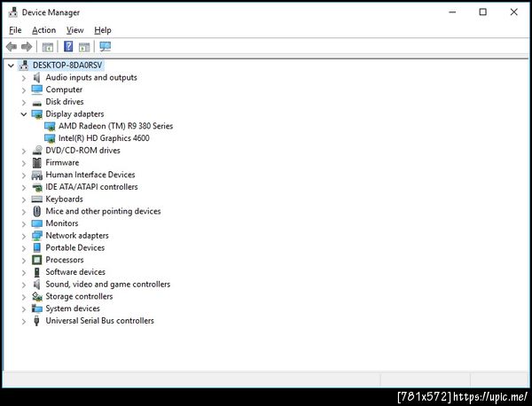Expand the Computer node
532x406 pixels.
point(23,90)
